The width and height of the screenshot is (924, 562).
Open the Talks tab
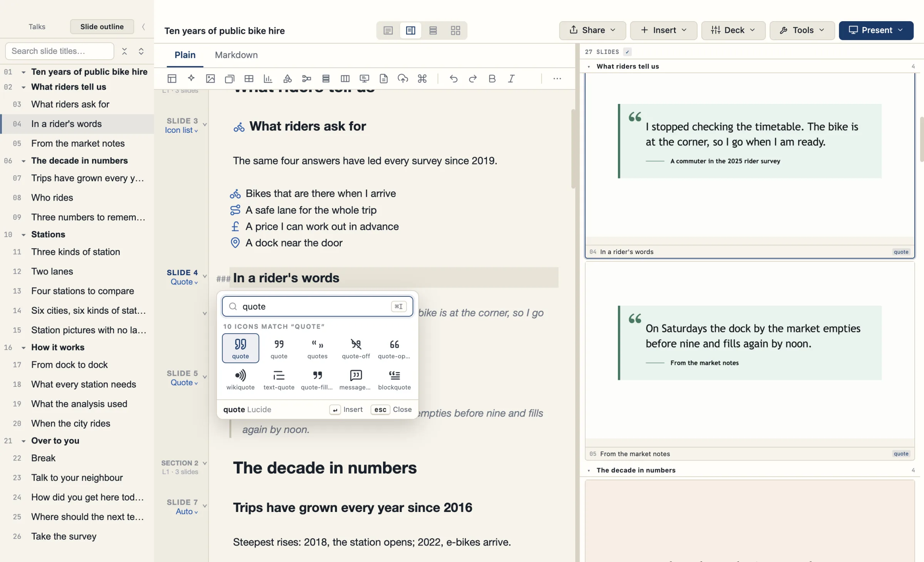point(37,27)
